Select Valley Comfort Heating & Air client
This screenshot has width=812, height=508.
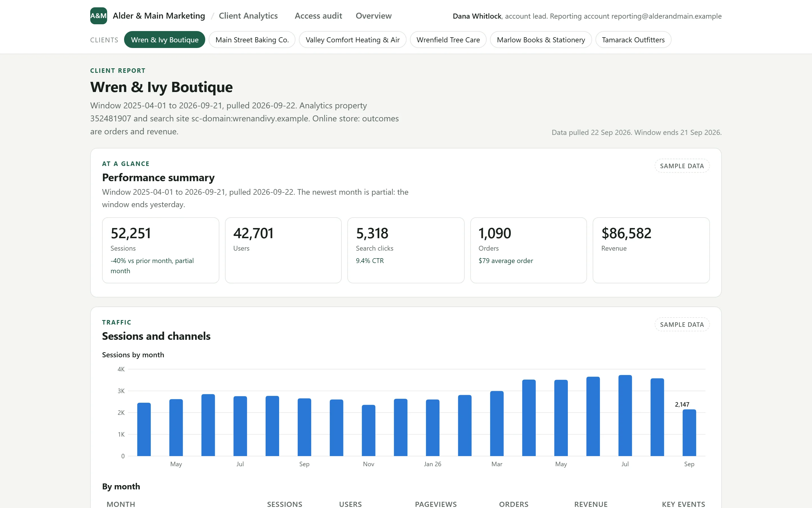(352, 40)
